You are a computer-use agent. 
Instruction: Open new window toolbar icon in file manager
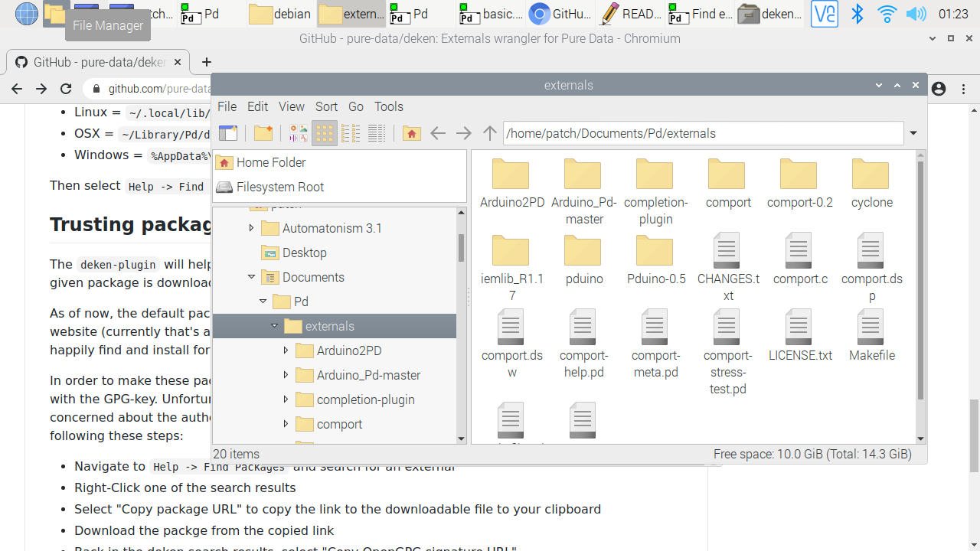pyautogui.click(x=228, y=133)
